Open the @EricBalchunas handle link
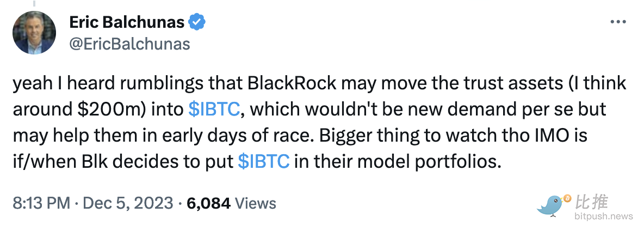The width and height of the screenshot is (644, 231). tap(129, 44)
